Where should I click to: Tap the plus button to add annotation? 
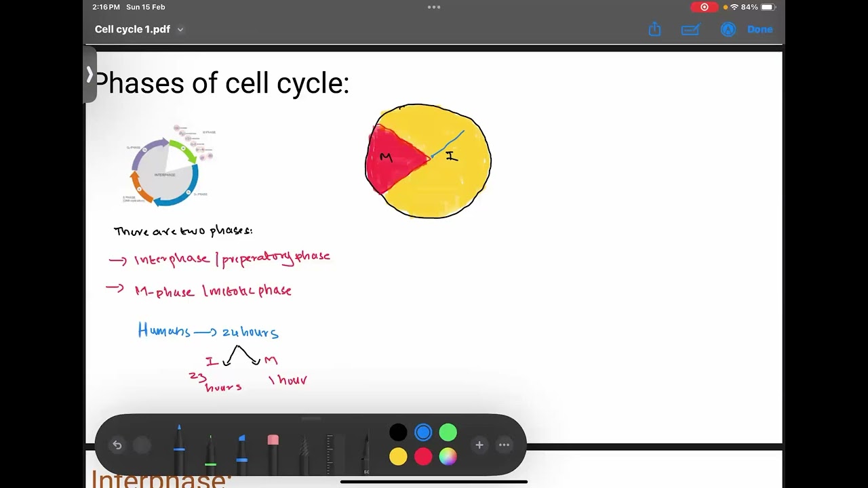pyautogui.click(x=479, y=445)
